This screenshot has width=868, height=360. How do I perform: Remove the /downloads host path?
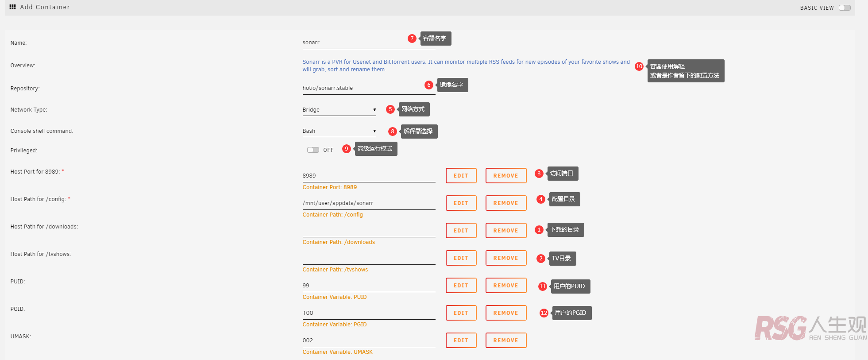[506, 231]
